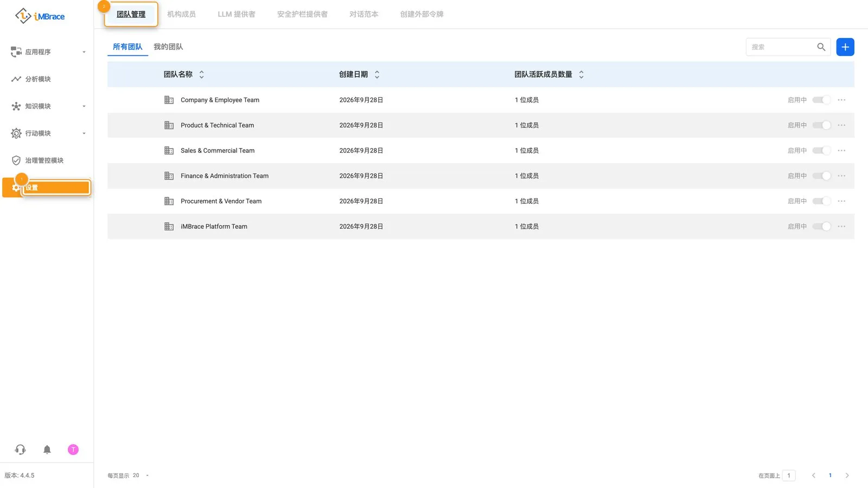This screenshot has height=488, width=868.
Task: Open more options for Company & Employee Team
Action: click(841, 100)
